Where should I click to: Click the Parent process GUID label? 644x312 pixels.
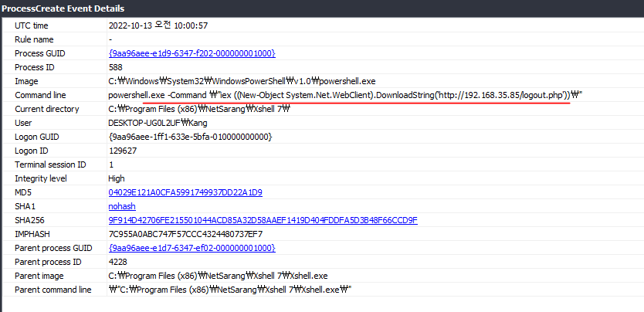tap(53, 248)
